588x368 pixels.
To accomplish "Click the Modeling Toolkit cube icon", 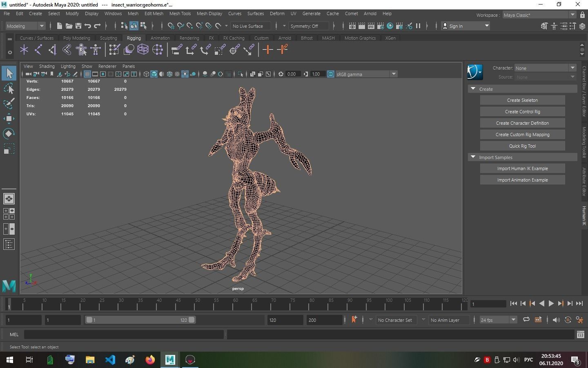I will [x=544, y=26].
